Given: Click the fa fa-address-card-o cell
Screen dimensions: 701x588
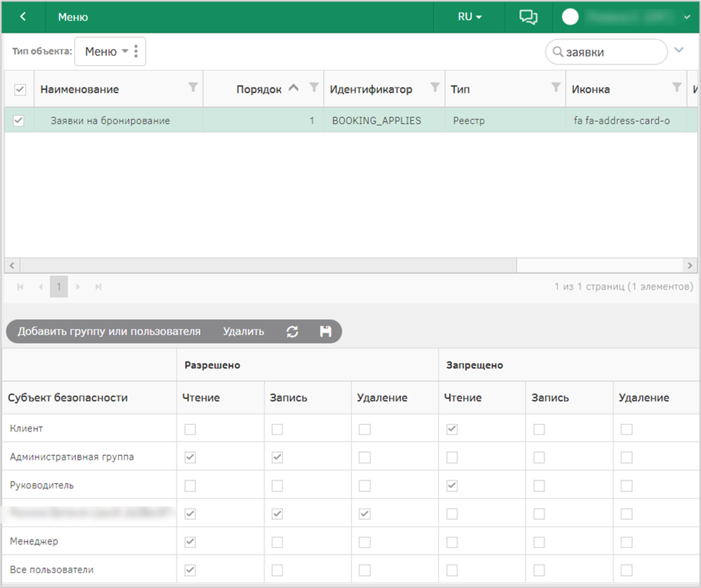Looking at the screenshot, I should [x=626, y=120].
